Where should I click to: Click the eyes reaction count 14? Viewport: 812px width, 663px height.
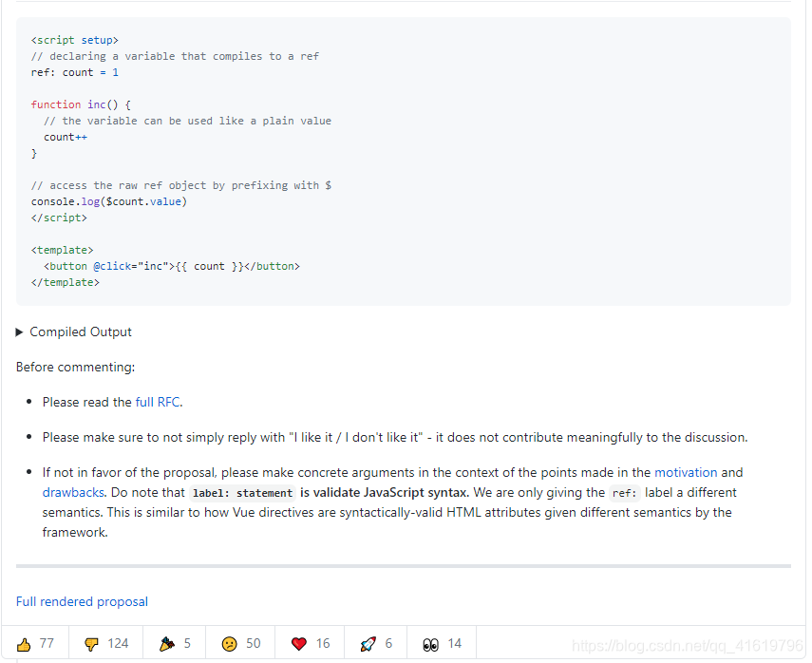pyautogui.click(x=455, y=643)
